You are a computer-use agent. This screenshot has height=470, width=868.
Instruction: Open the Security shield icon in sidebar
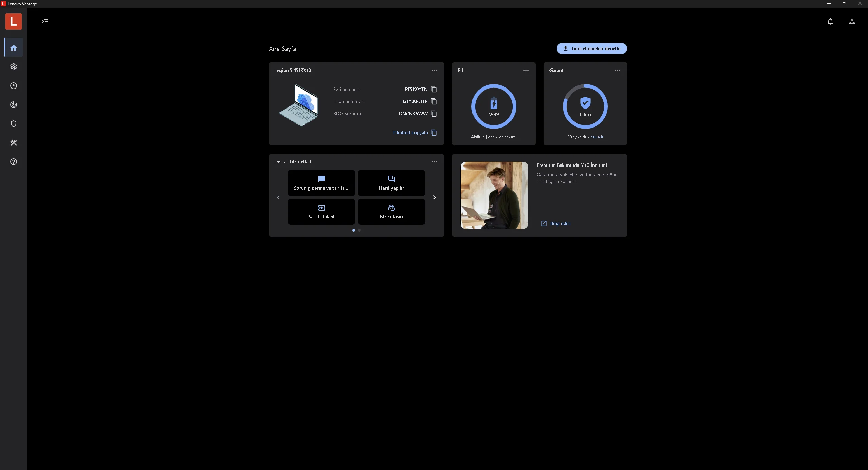(x=14, y=124)
